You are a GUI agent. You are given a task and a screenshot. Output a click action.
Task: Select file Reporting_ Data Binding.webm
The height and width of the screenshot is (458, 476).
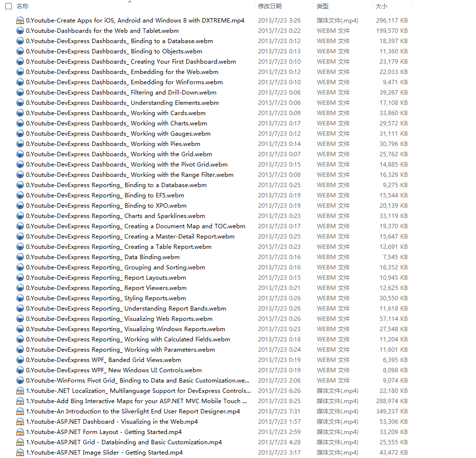[x=103, y=257]
